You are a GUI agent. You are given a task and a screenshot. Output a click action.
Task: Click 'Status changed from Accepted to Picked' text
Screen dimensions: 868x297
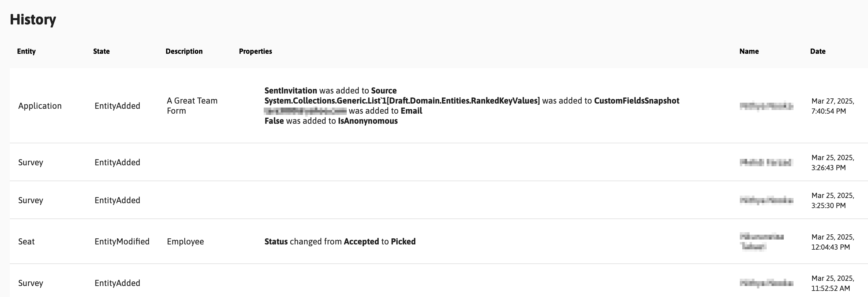[340, 242]
